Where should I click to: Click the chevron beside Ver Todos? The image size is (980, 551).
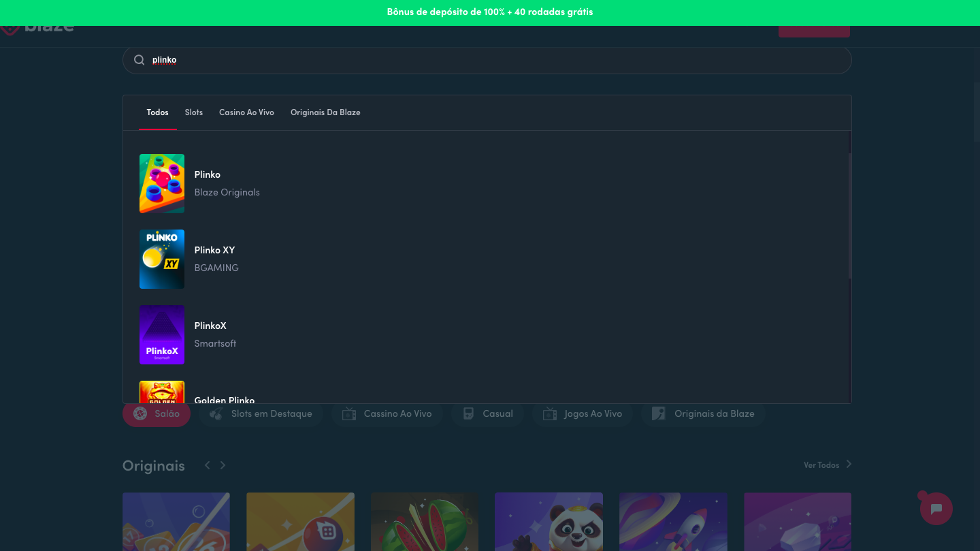tap(849, 465)
